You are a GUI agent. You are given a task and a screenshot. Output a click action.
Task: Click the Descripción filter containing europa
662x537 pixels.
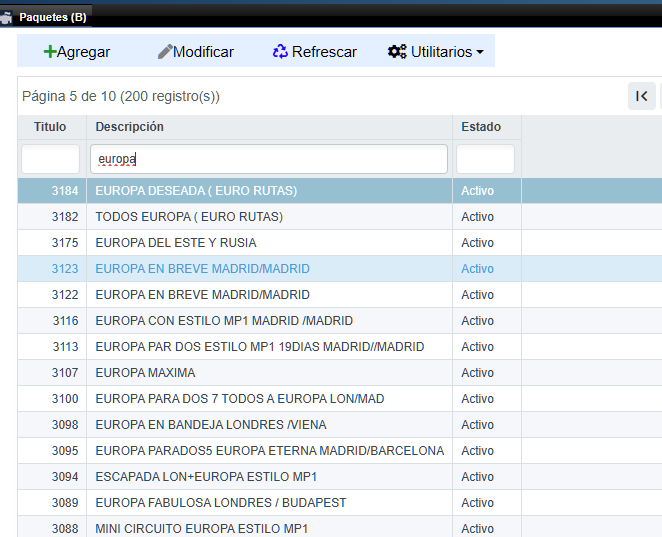(268, 159)
